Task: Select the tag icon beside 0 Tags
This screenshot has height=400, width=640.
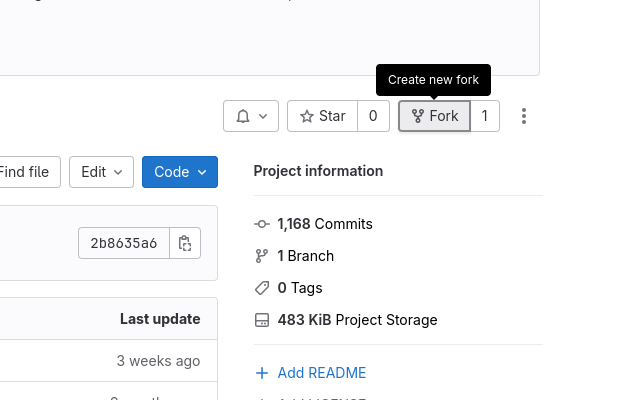Action: pyautogui.click(x=262, y=288)
